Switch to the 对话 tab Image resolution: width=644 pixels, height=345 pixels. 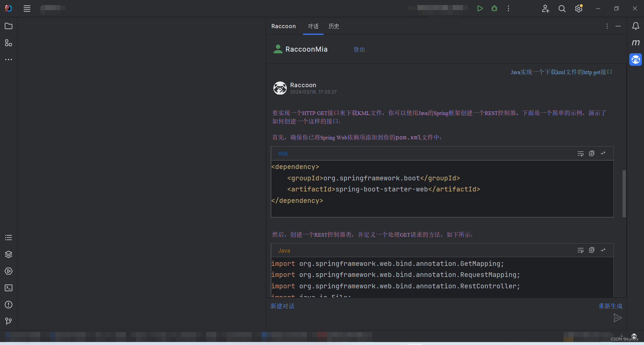(x=313, y=26)
